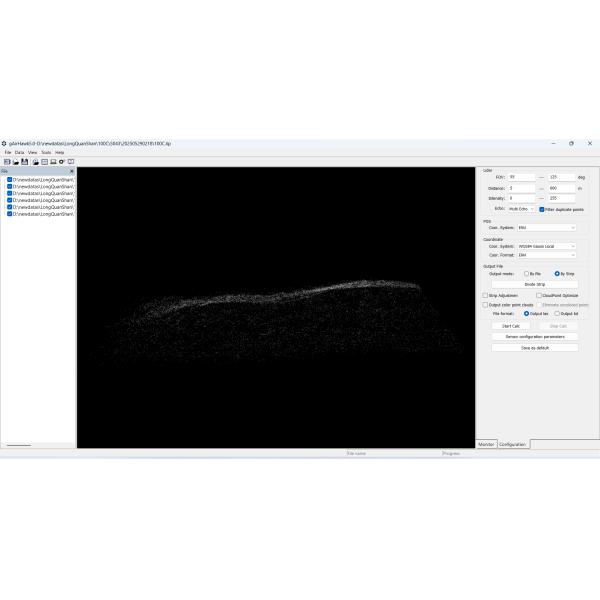Click the Start Calc button

[x=511, y=326]
